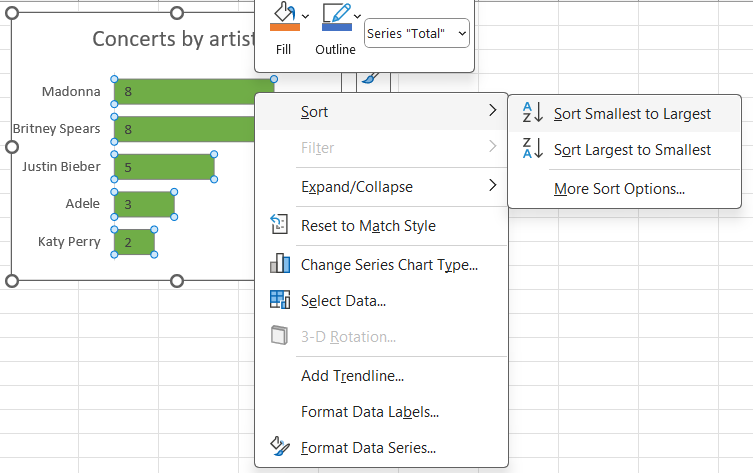Click the Change Series Chart Type icon
This screenshot has height=473, width=753.
tap(280, 264)
